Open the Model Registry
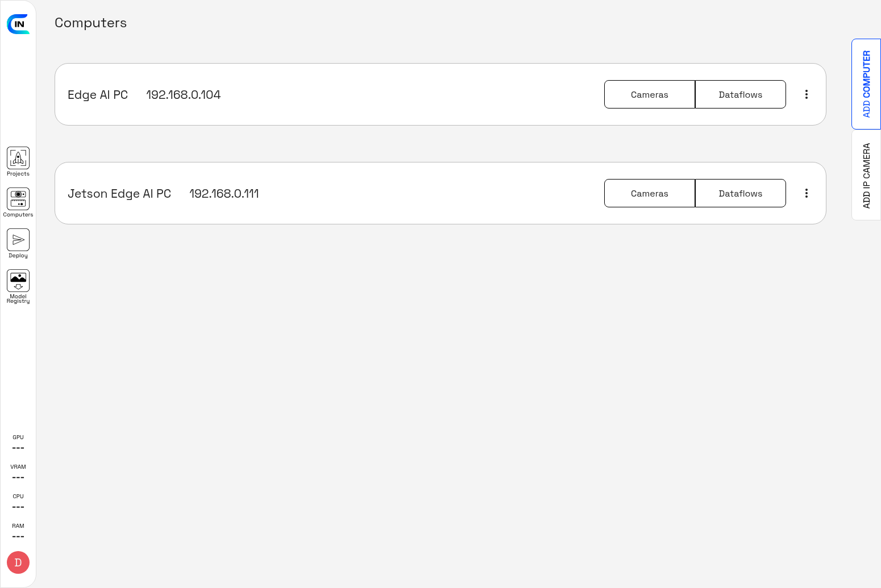This screenshot has height=588, width=881. point(18,281)
